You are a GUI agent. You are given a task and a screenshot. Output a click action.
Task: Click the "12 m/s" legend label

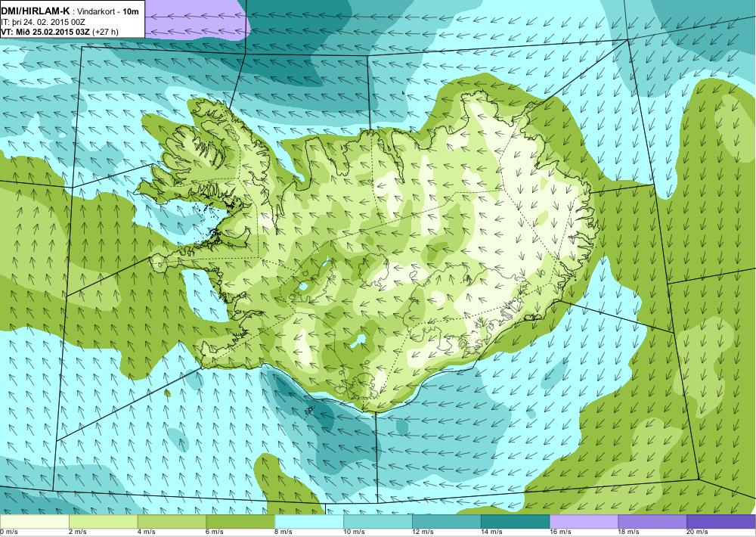coord(423,532)
